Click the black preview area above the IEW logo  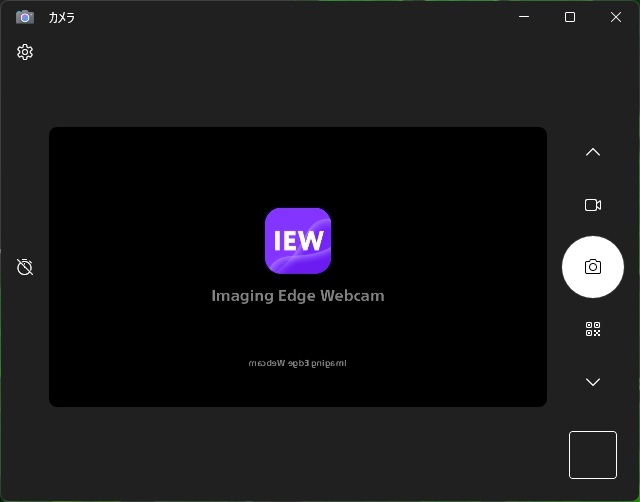tap(298, 165)
